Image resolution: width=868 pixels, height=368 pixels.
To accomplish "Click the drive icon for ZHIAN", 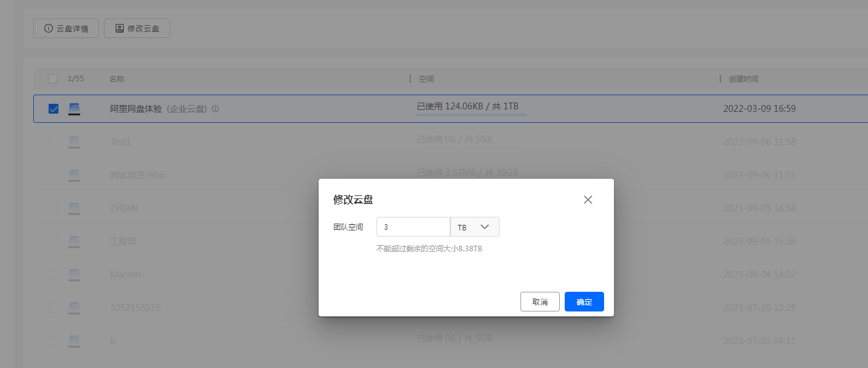I will pos(74,208).
